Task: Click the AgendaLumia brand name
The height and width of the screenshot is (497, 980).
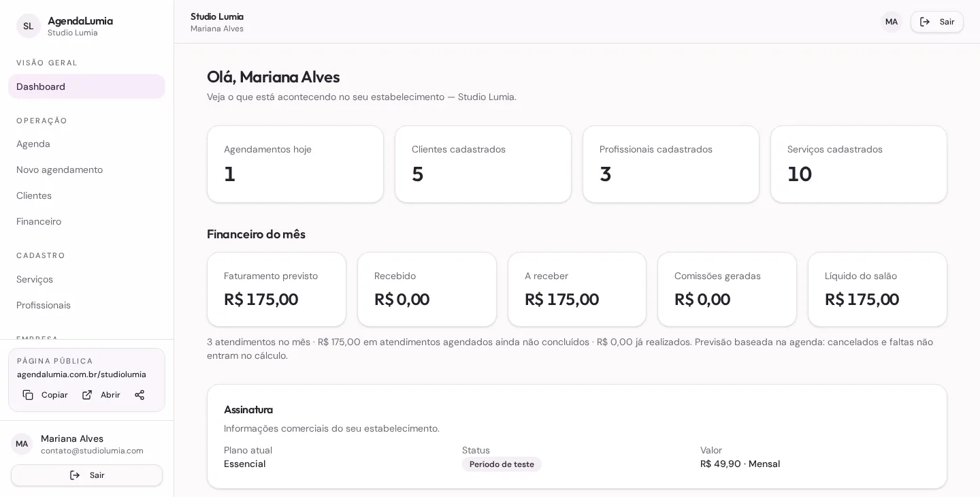Action: tap(80, 20)
